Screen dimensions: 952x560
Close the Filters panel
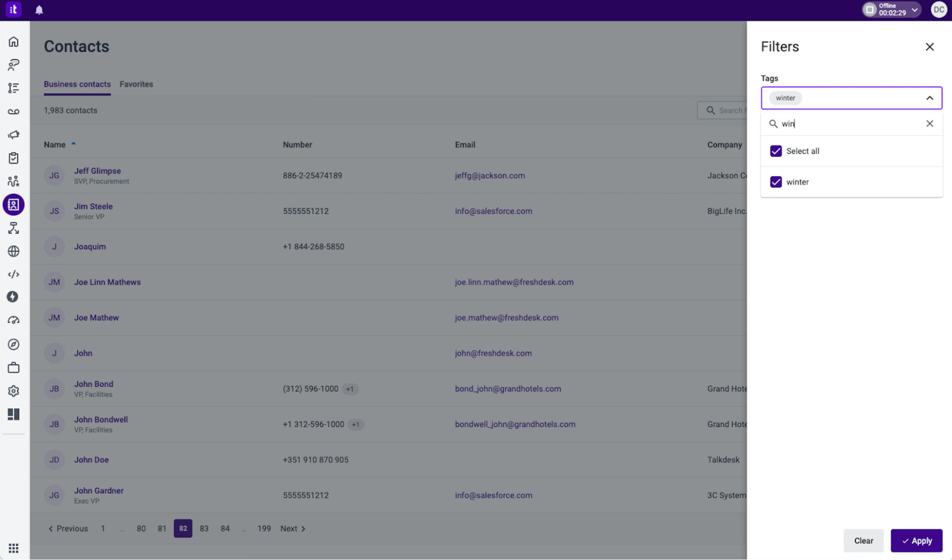930,47
